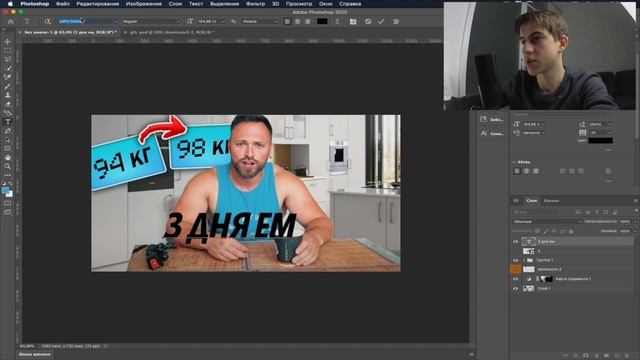Viewport: 640px width, 360px height.
Task: Select the Rectangle shape tool
Action: pyautogui.click(x=7, y=149)
